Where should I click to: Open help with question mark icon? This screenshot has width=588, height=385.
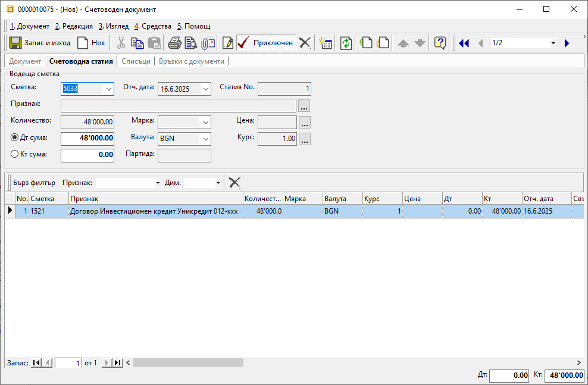(440, 43)
